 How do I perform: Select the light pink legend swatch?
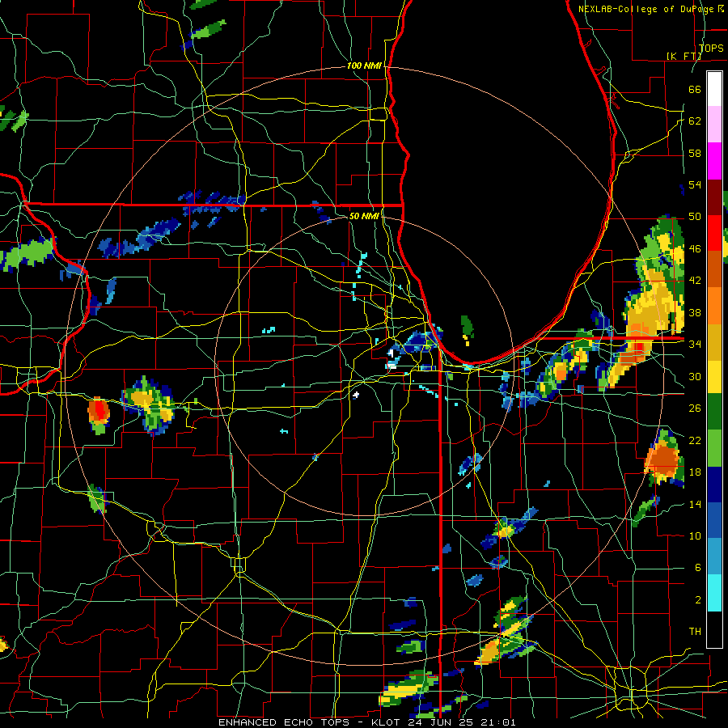[714, 125]
